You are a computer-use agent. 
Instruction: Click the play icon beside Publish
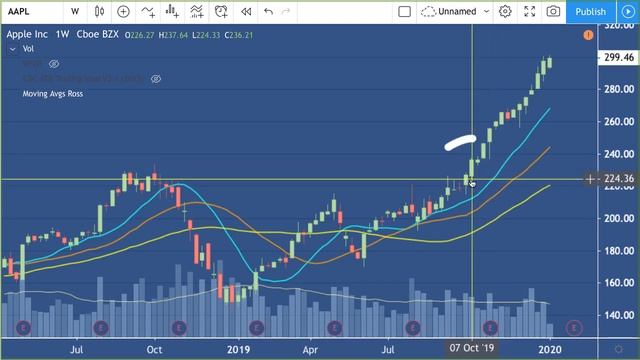628,11
